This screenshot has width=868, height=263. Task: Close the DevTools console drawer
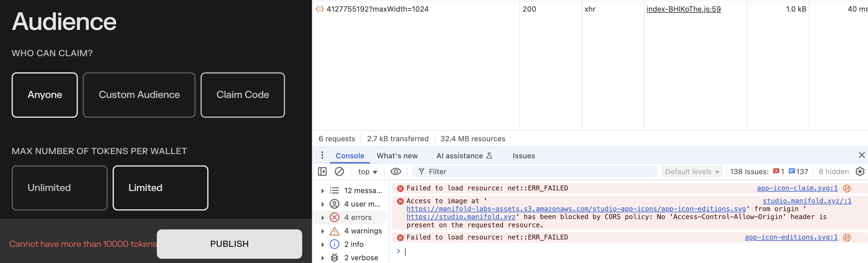click(861, 155)
